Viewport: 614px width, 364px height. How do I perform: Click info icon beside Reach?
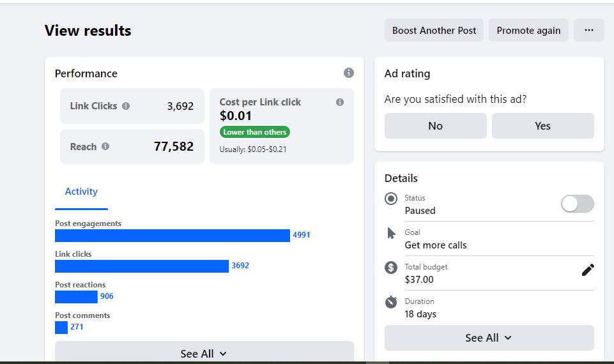tap(105, 146)
